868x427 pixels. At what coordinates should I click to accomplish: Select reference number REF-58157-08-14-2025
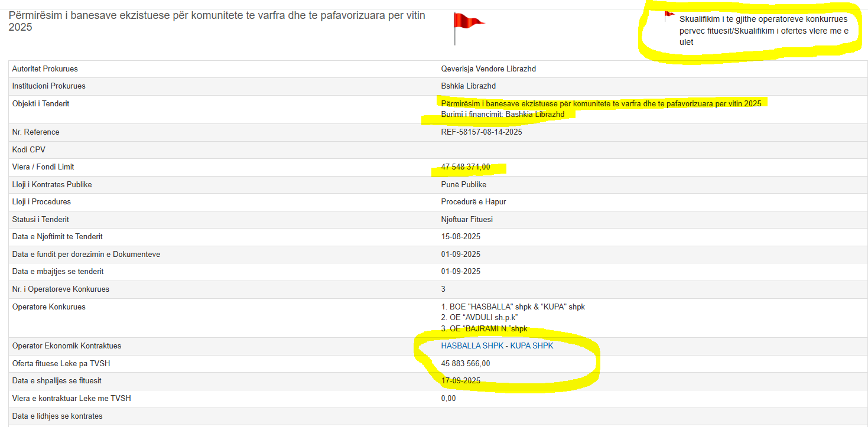(x=482, y=132)
